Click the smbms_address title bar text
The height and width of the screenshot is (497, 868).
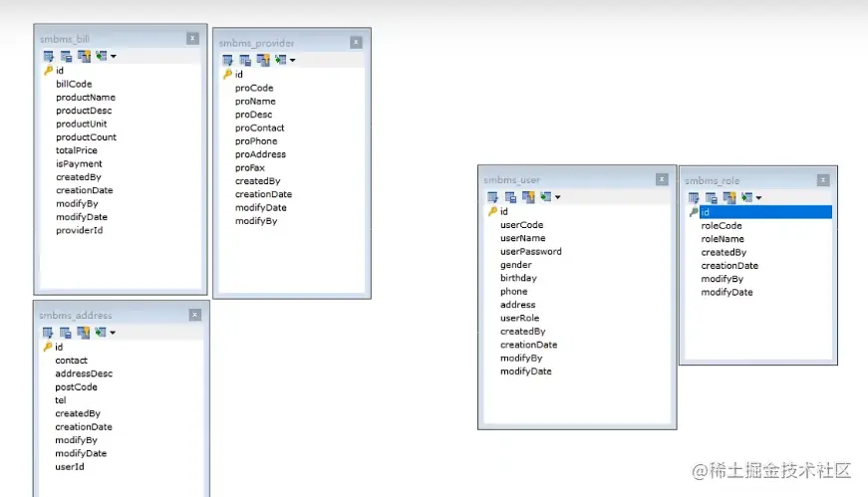click(76, 315)
